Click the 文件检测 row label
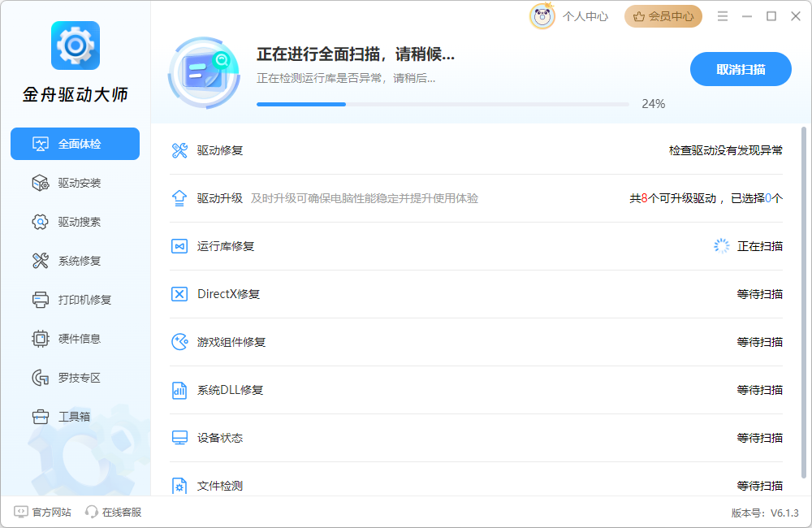This screenshot has height=528, width=812. click(219, 486)
